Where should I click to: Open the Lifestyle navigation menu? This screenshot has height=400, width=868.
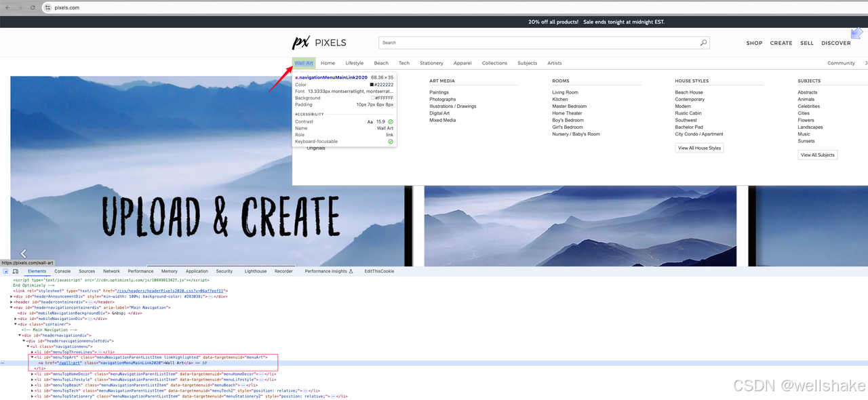355,63
